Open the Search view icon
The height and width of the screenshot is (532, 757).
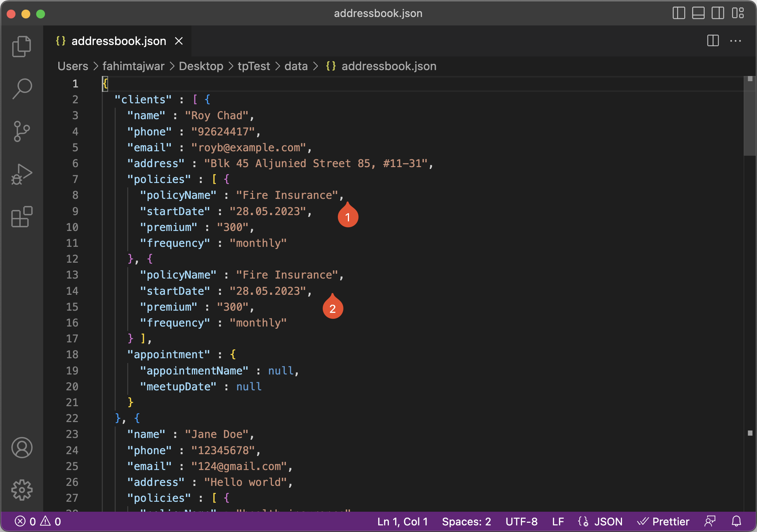[22, 89]
